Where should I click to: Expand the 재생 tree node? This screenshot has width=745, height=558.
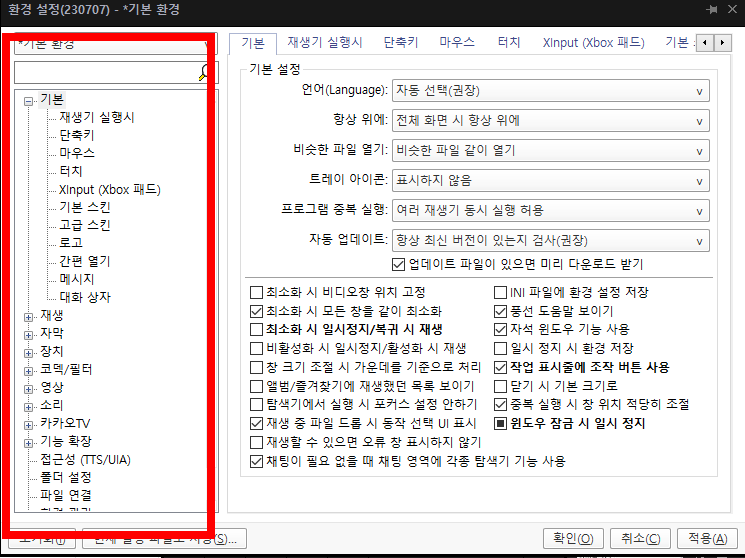tap(29, 317)
